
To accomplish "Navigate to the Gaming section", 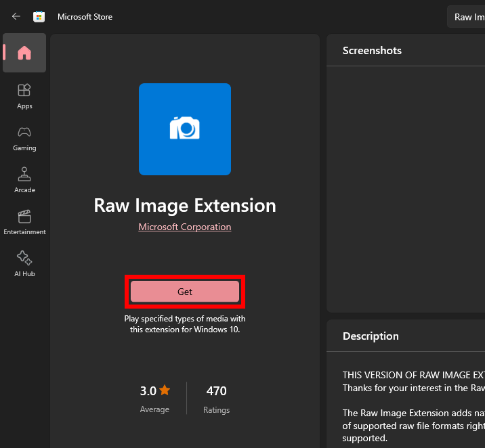I will pos(24,137).
